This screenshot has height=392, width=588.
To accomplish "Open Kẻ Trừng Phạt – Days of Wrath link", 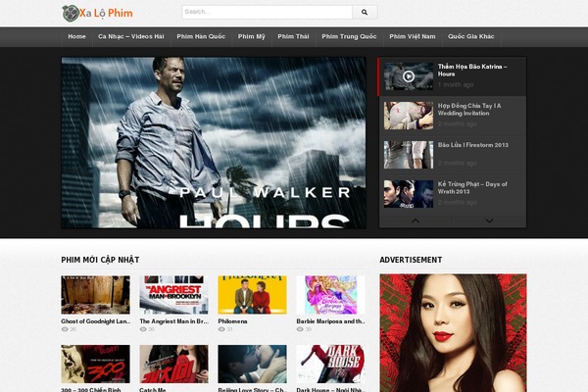I will tap(472, 187).
